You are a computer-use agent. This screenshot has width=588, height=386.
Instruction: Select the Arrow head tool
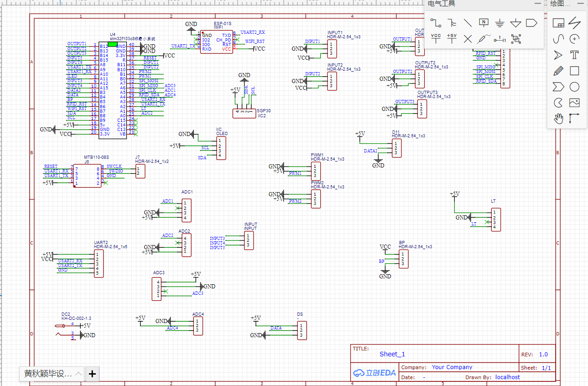click(x=558, y=55)
